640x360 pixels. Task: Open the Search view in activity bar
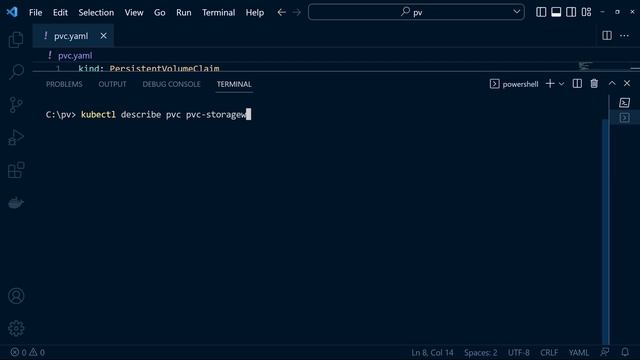click(16, 72)
